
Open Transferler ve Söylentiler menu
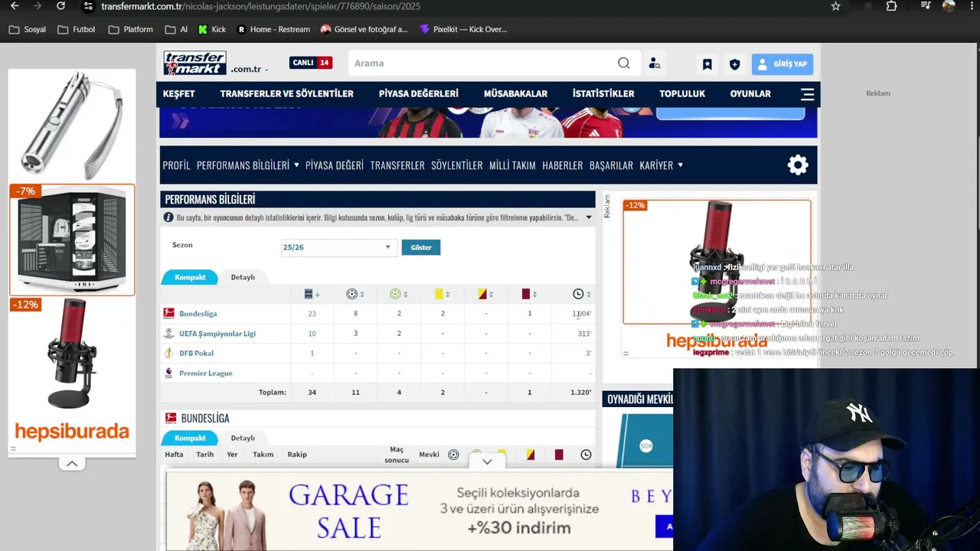(287, 94)
